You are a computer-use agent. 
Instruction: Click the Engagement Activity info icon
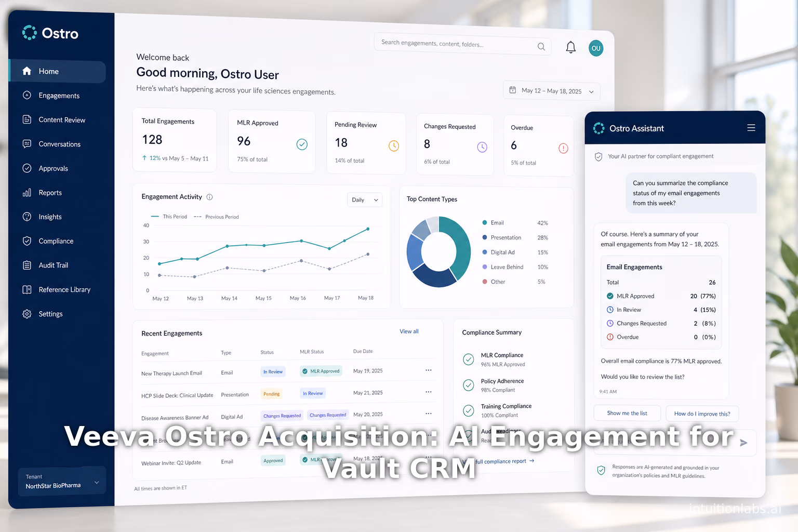pos(209,197)
